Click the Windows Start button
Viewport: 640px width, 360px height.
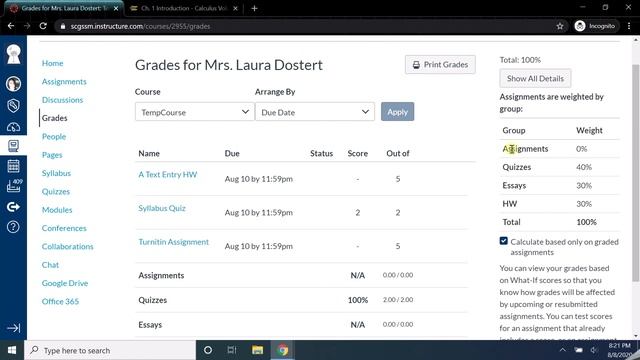12,350
